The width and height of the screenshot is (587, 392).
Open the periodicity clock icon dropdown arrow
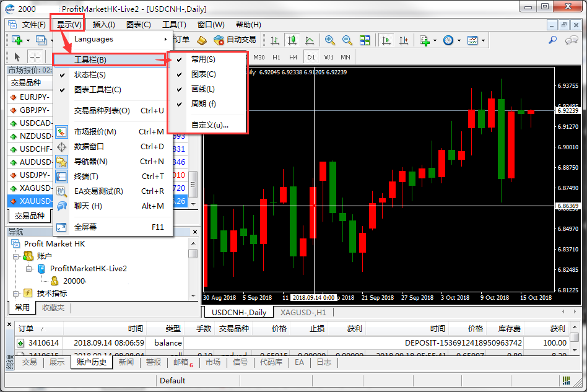(x=459, y=41)
